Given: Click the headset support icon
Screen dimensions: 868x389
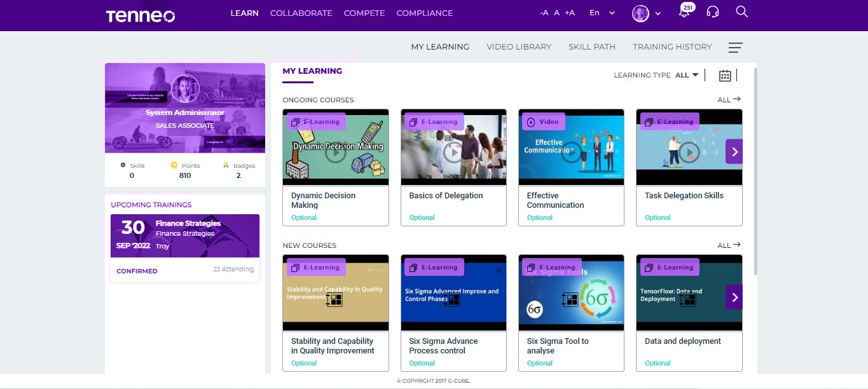Looking at the screenshot, I should (x=712, y=13).
